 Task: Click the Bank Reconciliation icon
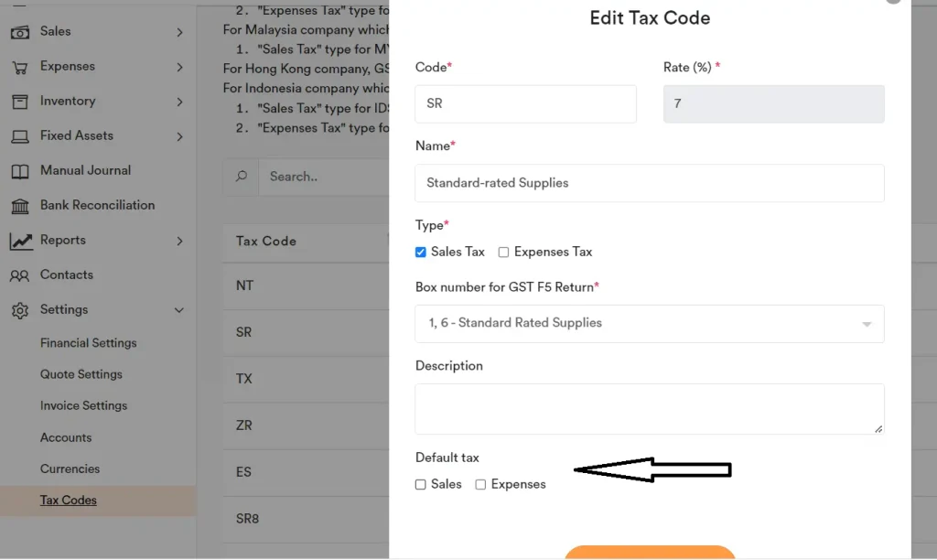20,205
